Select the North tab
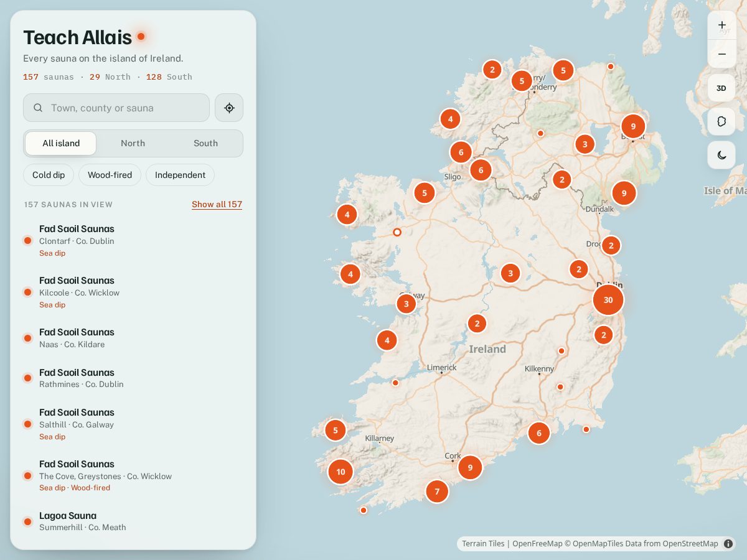The height and width of the screenshot is (560, 747). point(133,143)
